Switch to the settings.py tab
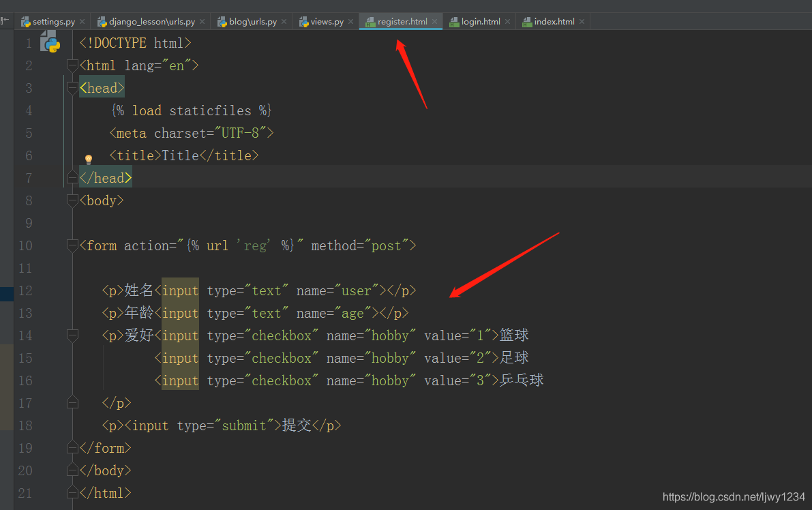 pos(53,22)
